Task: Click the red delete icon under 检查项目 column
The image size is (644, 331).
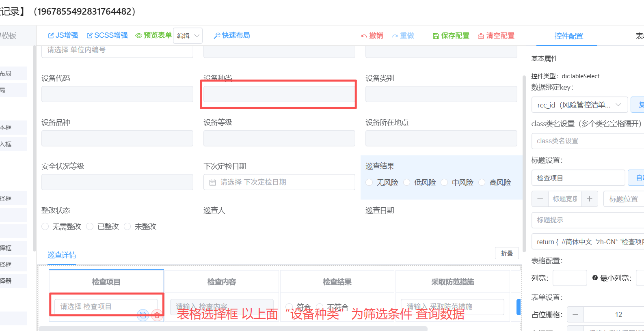Action: click(x=157, y=315)
